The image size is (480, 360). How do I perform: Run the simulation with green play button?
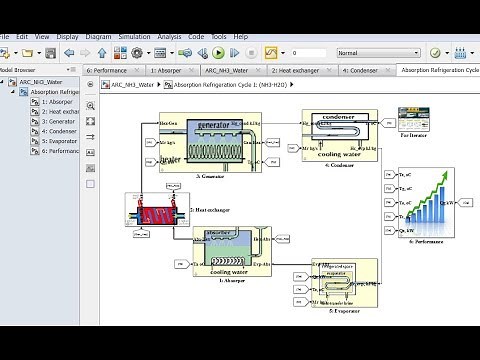coord(218,53)
